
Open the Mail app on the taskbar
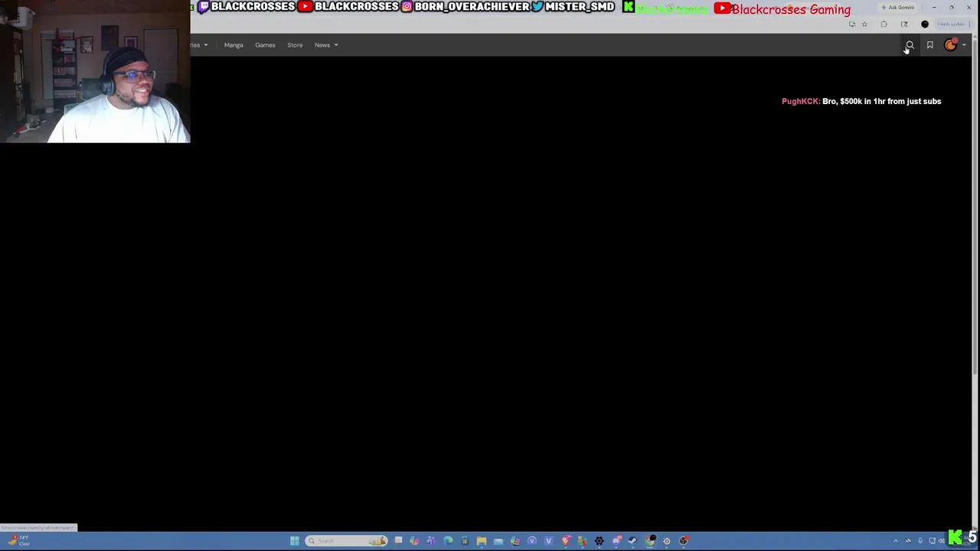tap(498, 541)
